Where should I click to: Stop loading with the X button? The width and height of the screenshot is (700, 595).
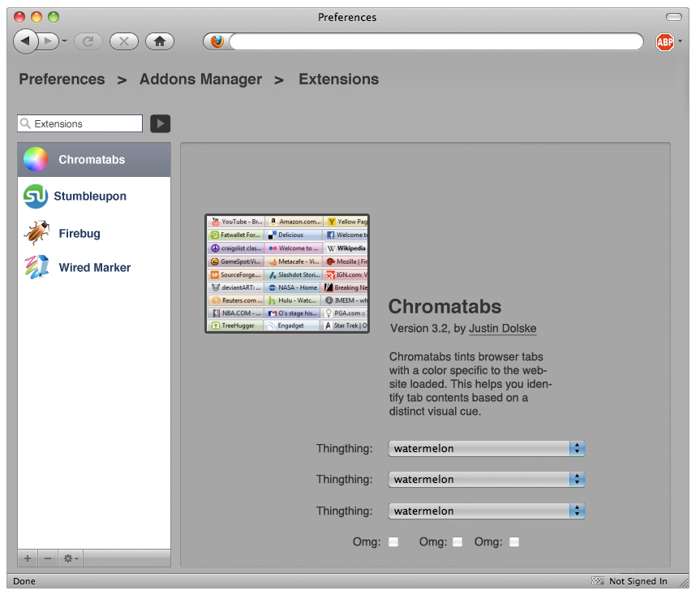click(124, 41)
